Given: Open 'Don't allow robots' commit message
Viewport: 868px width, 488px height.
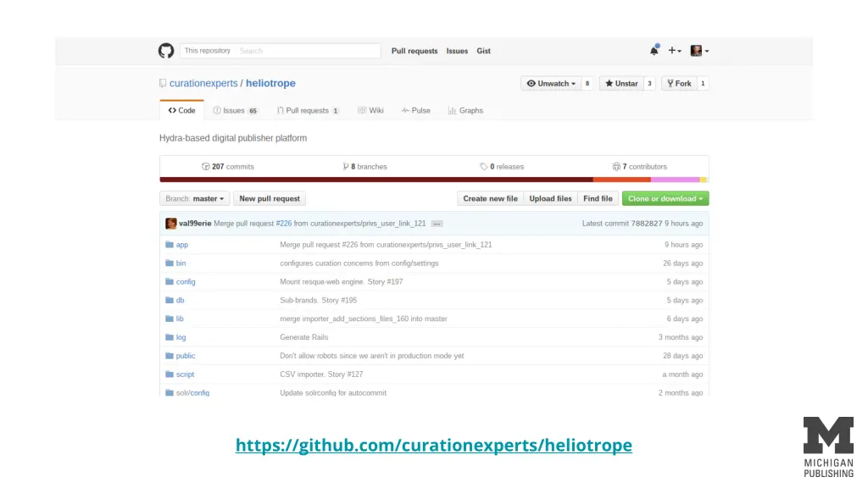Looking at the screenshot, I should click(372, 356).
